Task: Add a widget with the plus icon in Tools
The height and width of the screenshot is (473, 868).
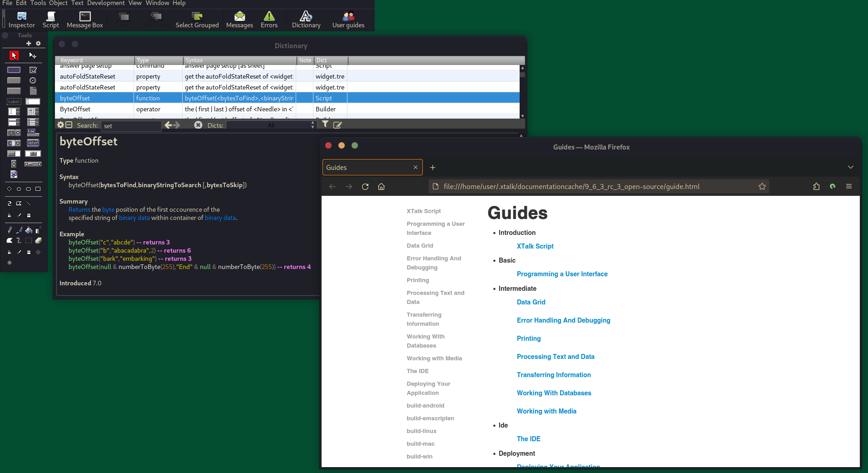Action: click(x=29, y=44)
